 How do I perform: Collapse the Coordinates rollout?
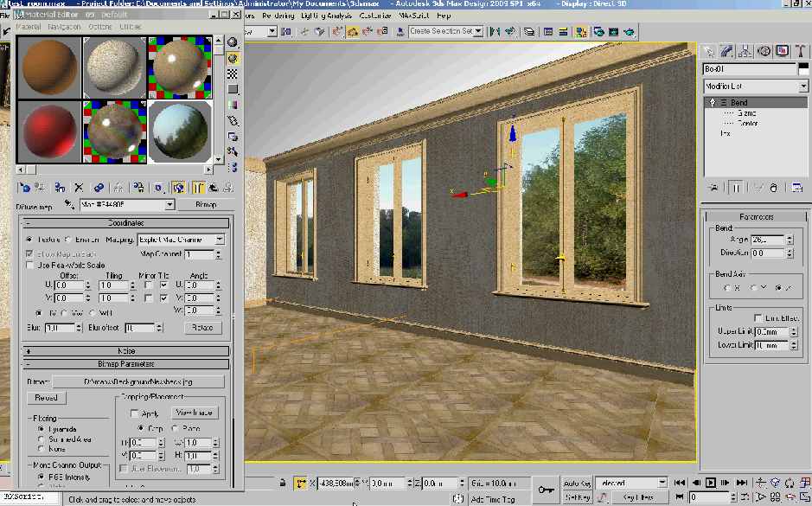tap(126, 223)
